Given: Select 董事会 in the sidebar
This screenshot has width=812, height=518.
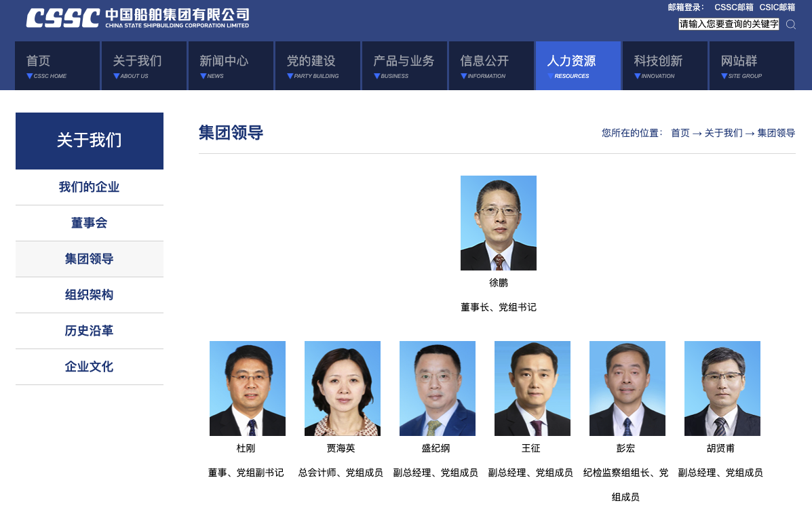Looking at the screenshot, I should point(90,223).
